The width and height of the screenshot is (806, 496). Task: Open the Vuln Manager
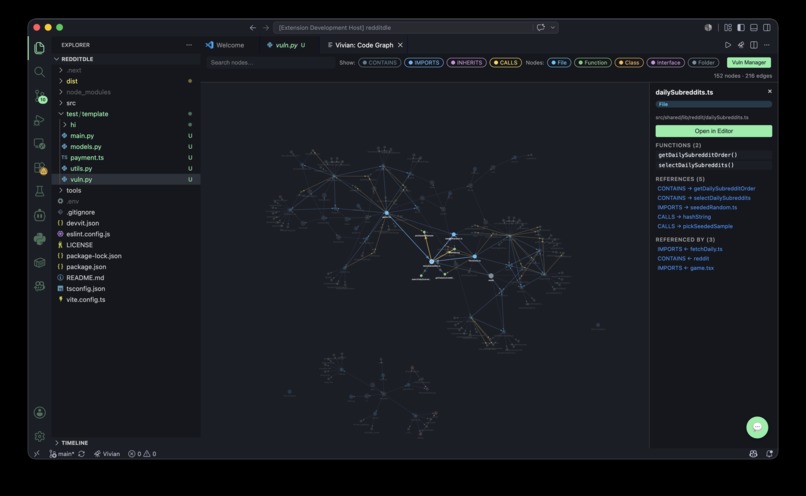[x=749, y=63]
